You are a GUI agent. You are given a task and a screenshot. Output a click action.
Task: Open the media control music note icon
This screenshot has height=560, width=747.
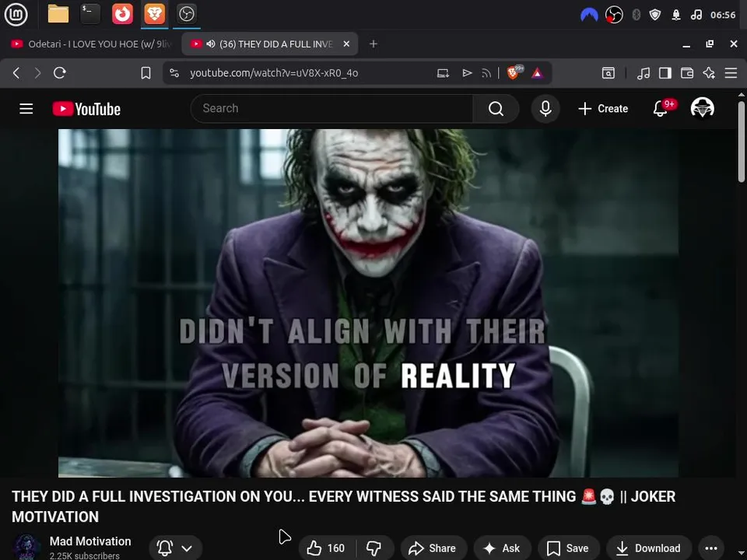pyautogui.click(x=644, y=73)
